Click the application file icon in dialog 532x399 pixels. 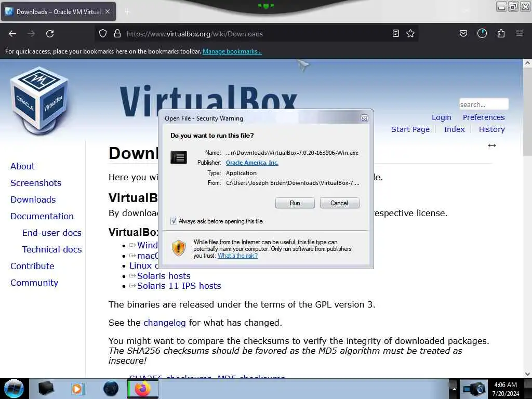[x=179, y=157]
